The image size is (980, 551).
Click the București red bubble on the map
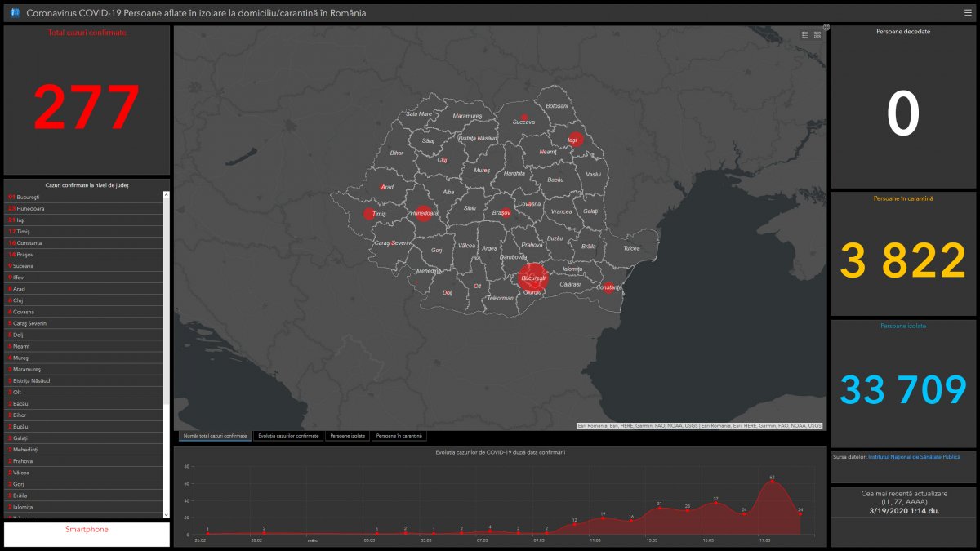click(533, 278)
